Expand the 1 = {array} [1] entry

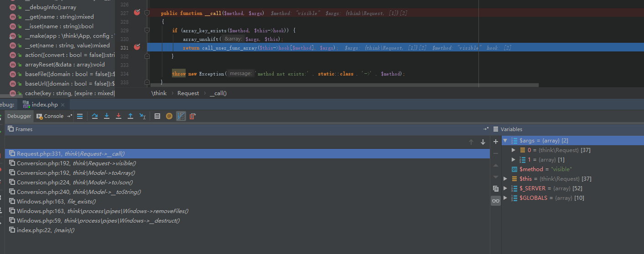(514, 160)
